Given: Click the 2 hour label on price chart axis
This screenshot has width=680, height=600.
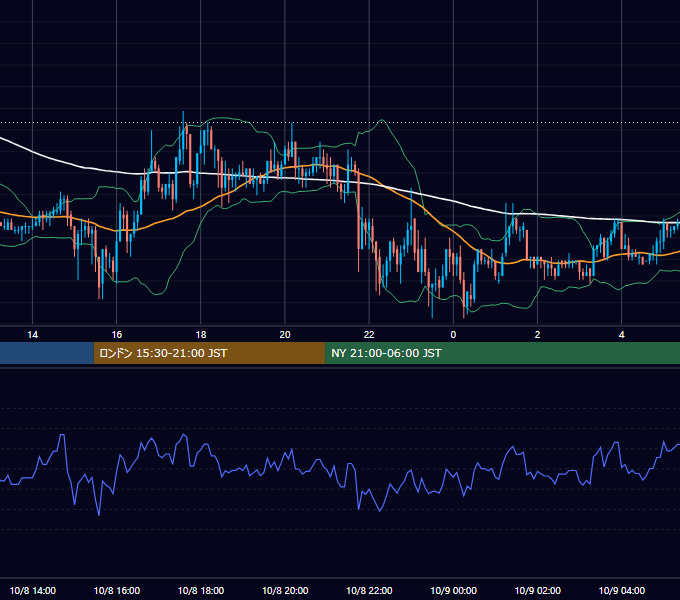Looking at the screenshot, I should (x=537, y=335).
